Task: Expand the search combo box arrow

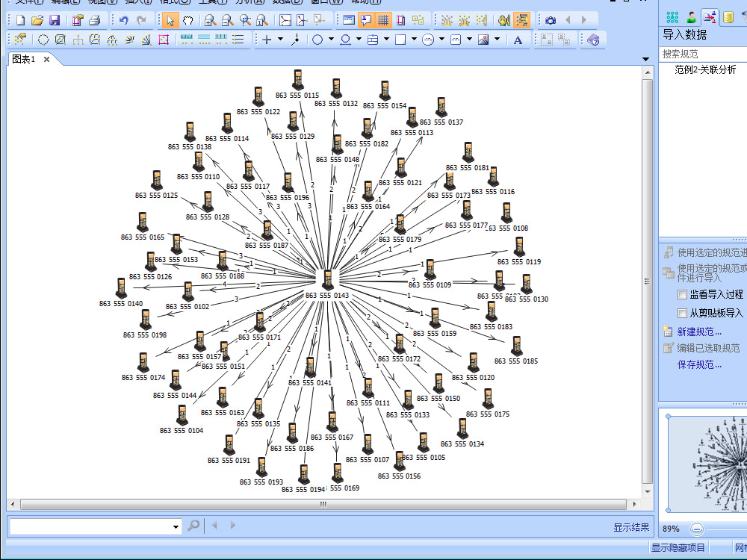Action: [x=176, y=526]
